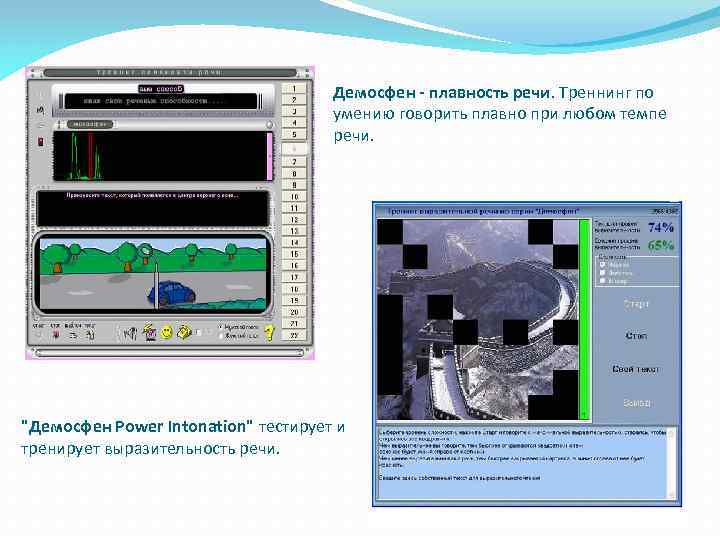Select exercise number 4

294,123
